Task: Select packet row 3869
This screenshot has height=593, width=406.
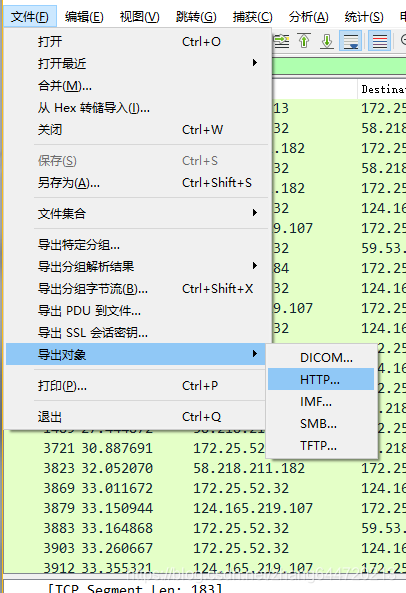Action: (x=205, y=488)
